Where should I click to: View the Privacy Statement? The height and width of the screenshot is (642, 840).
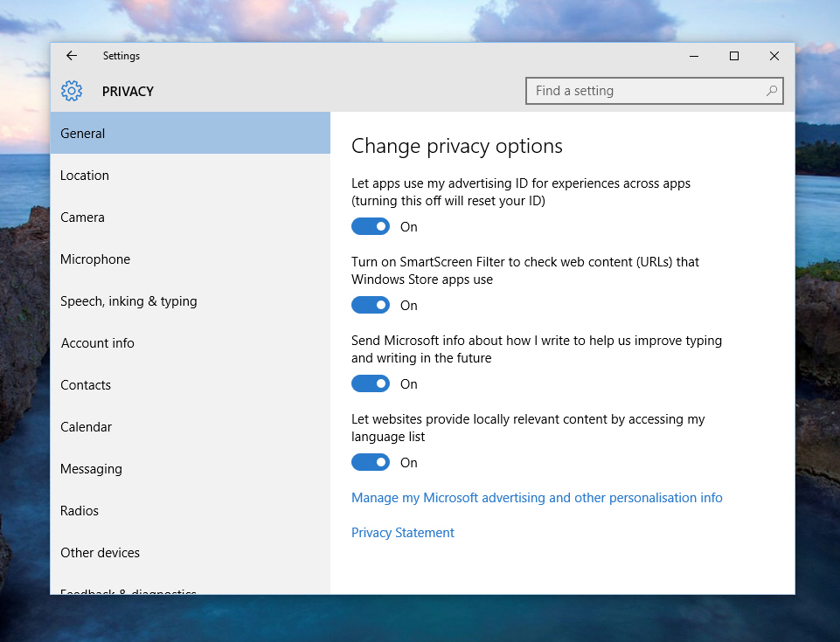tap(402, 532)
